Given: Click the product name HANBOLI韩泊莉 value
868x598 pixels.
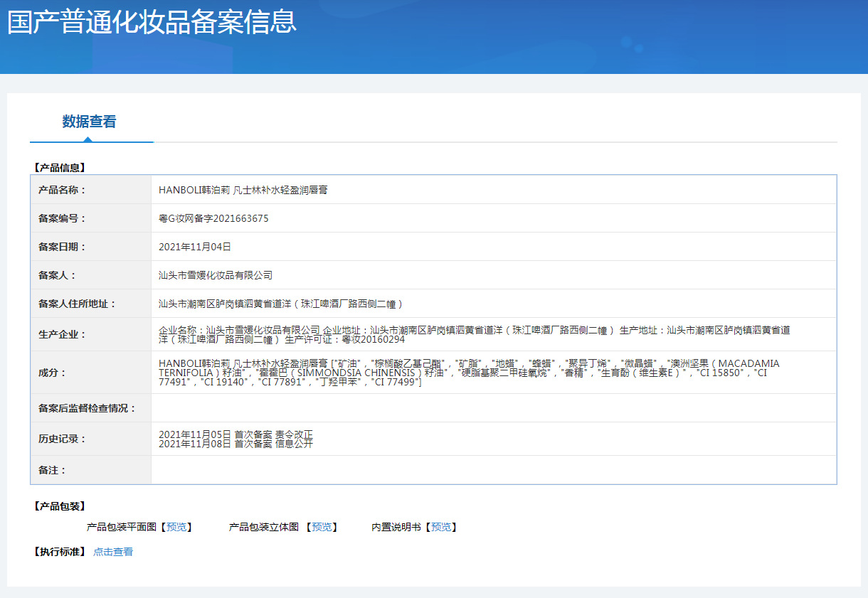Looking at the screenshot, I should click(x=243, y=190).
